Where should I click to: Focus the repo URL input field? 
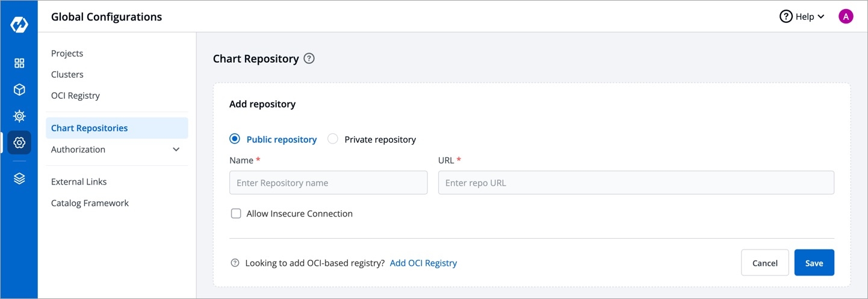click(x=636, y=183)
